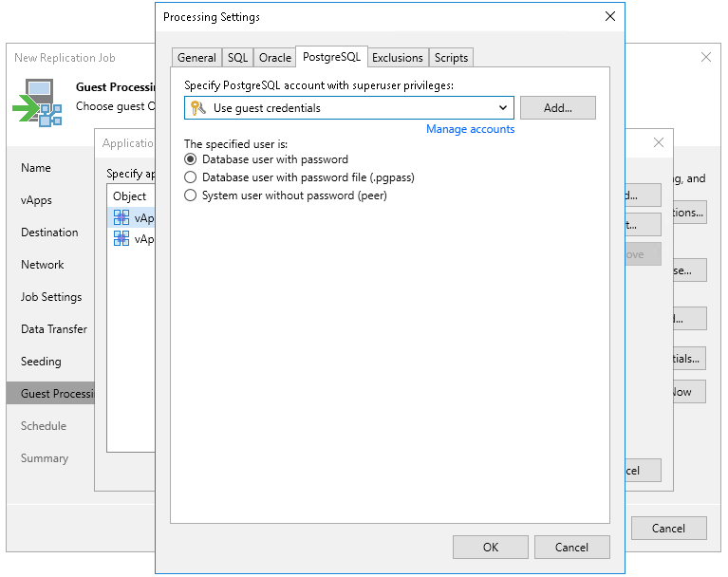Go to the Destination wizard step
Image resolution: width=728 pixels, height=577 pixels.
[x=49, y=233]
